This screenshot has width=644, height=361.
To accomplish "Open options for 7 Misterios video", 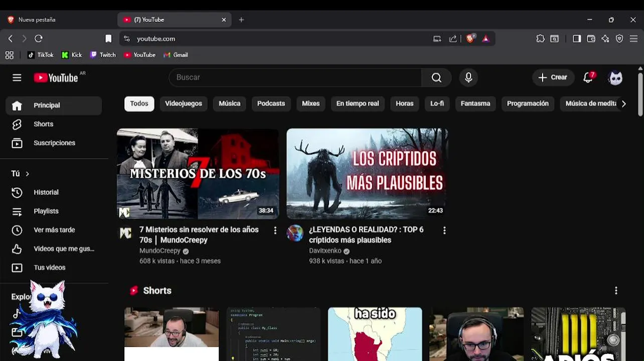I will pyautogui.click(x=275, y=230).
